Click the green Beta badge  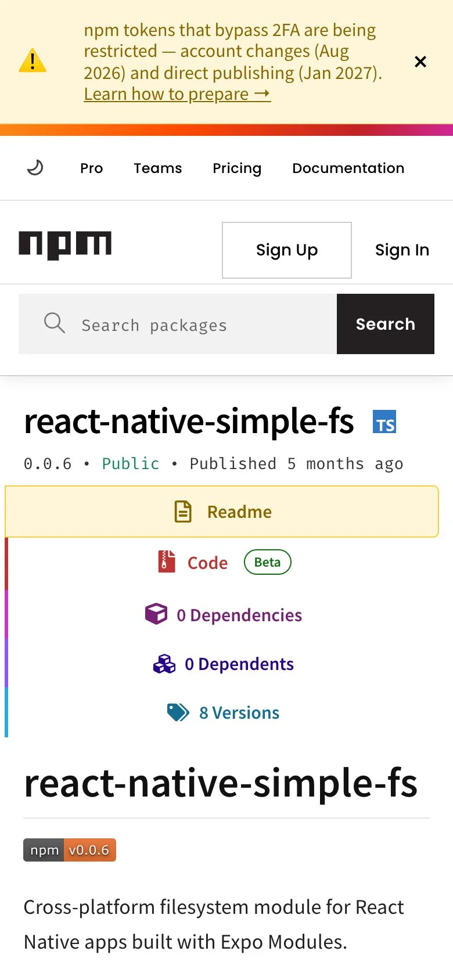268,562
